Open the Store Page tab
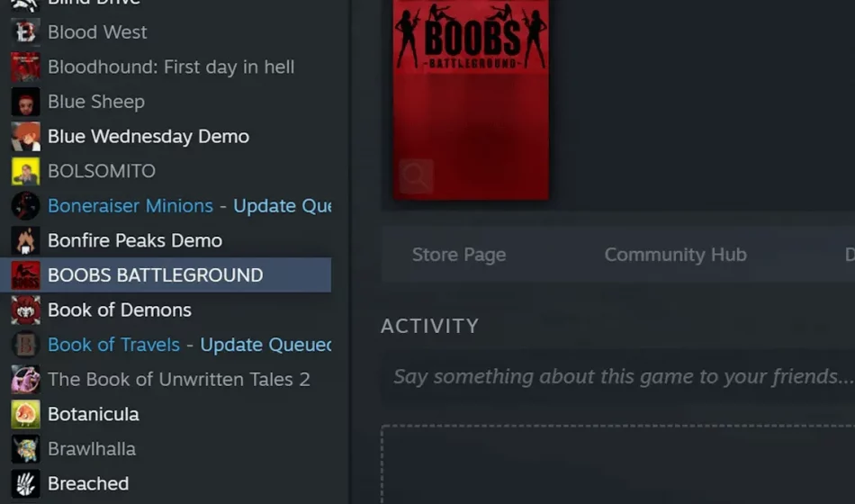Viewport: 855px width, 504px height. click(x=458, y=255)
